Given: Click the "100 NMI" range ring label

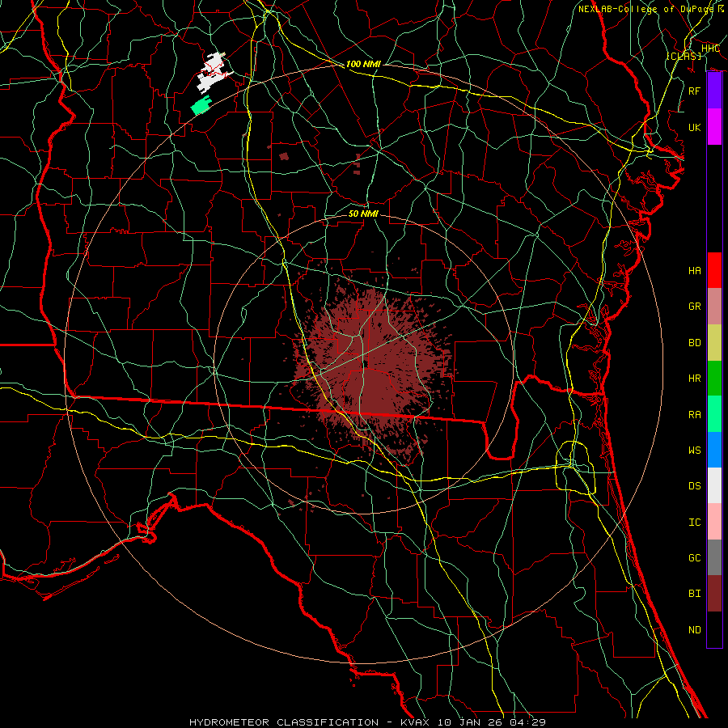Looking at the screenshot, I should (x=363, y=64).
